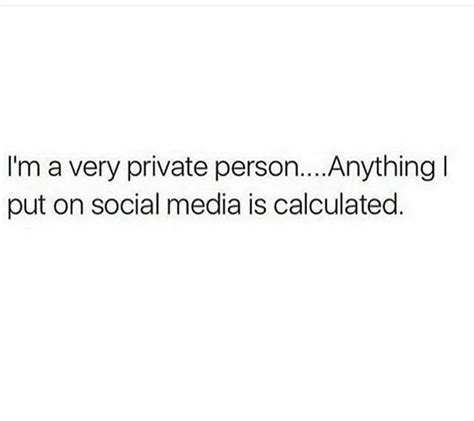Click the word "Anything"
This screenshot has width=474, height=421.
click(381, 169)
